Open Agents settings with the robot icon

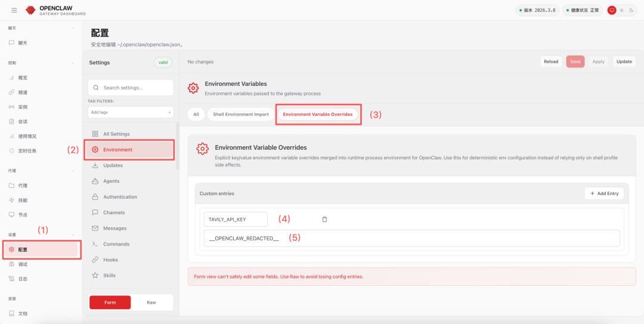point(112,181)
